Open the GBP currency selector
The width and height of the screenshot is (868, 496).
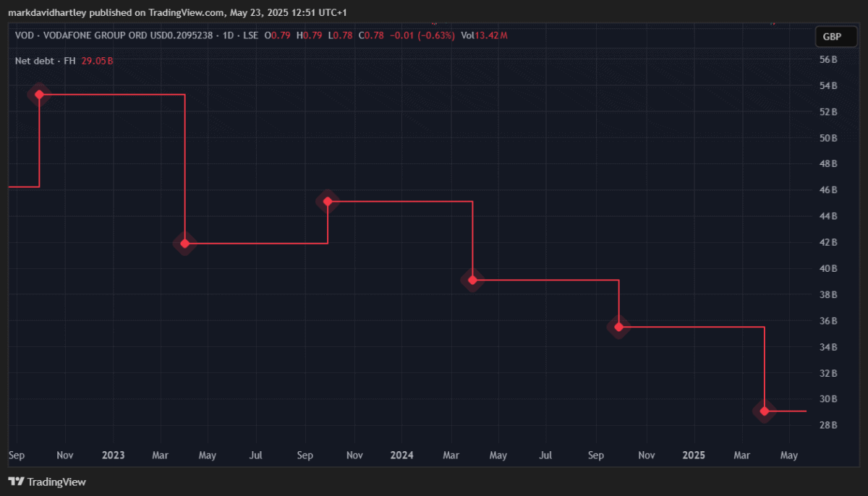pos(831,37)
